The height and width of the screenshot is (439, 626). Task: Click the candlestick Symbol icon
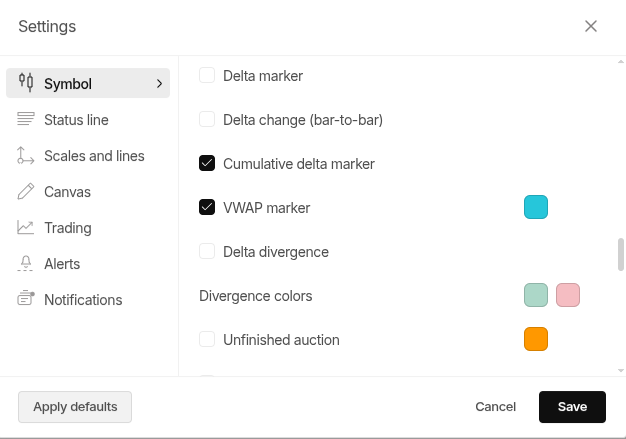pos(26,83)
